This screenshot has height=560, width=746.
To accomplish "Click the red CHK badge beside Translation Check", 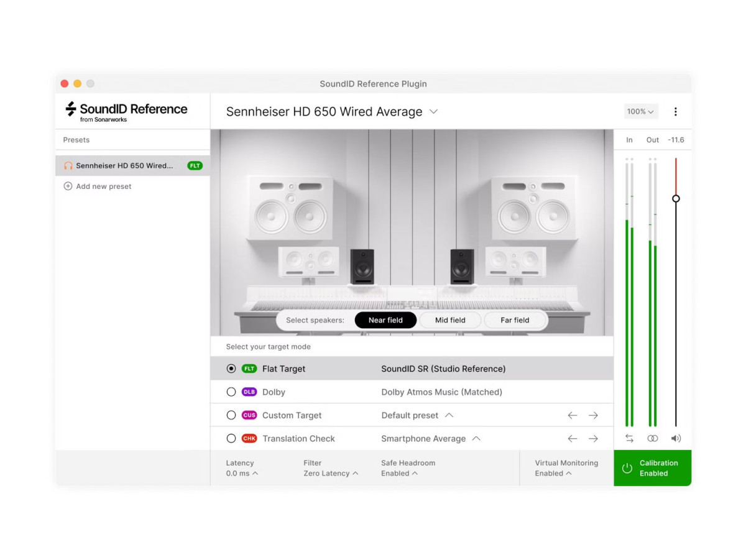I will [x=249, y=438].
